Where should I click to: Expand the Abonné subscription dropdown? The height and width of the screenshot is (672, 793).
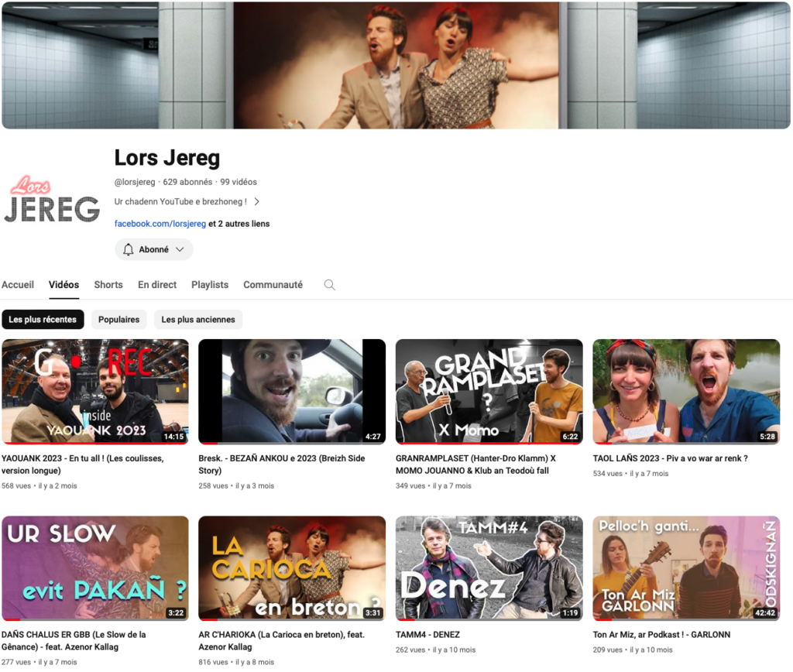(180, 249)
